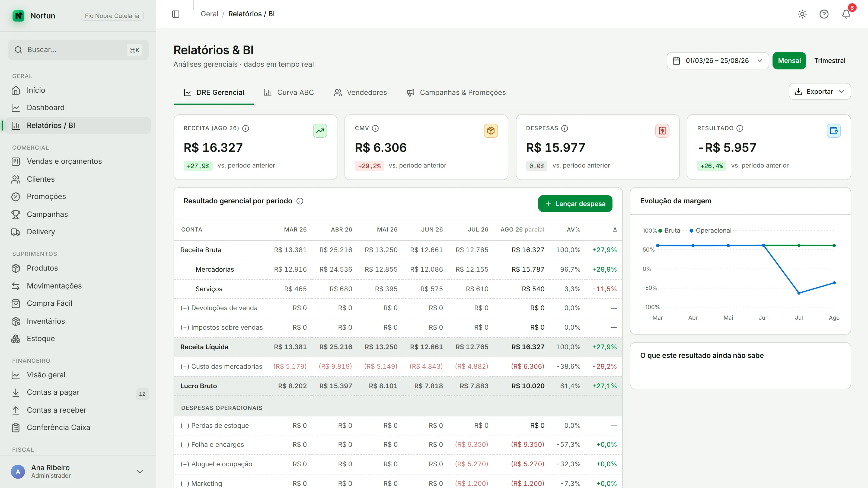Toggle the sidebar panel icon
Viewport: 868px width, 488px height.
point(175,14)
